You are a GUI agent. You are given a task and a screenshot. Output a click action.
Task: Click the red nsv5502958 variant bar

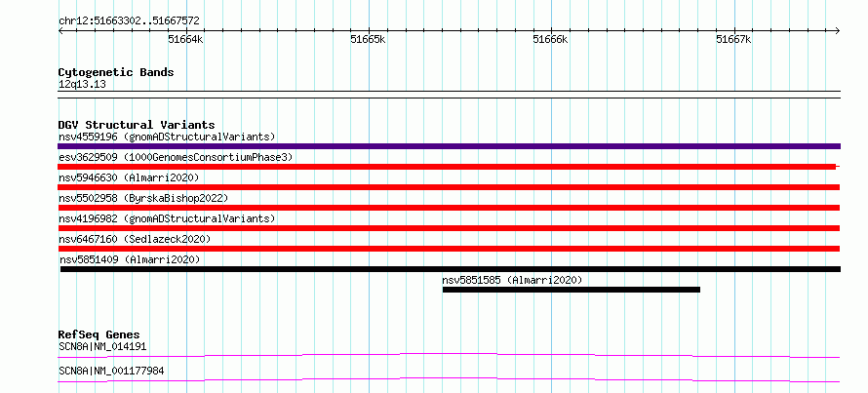pyautogui.click(x=449, y=208)
